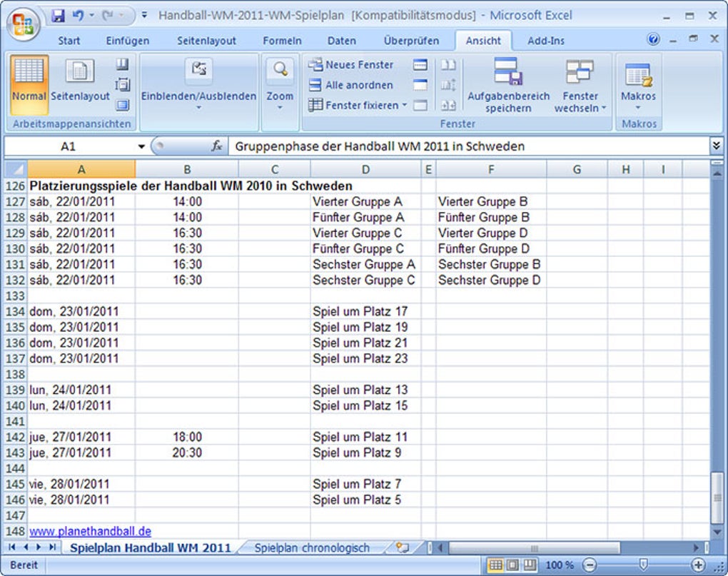Select cell Sechster Gruppe D

pos(490,281)
